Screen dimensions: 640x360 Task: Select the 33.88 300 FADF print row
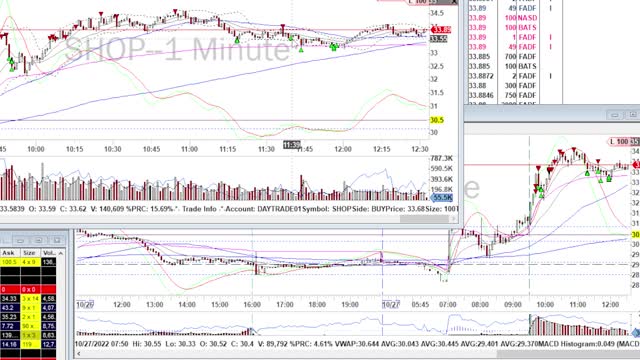tap(515, 86)
